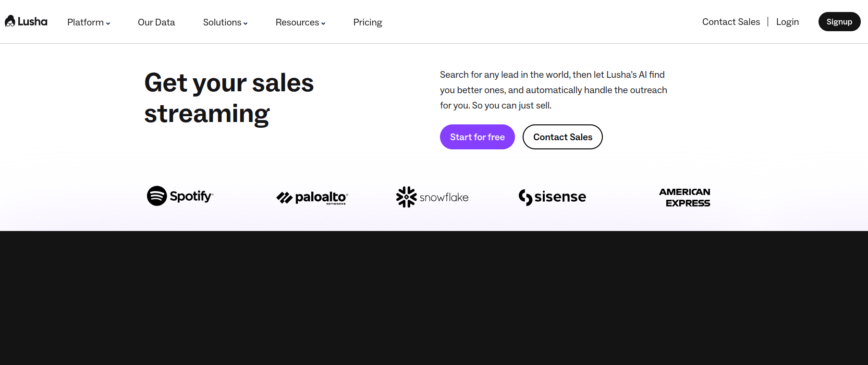
Task: Click the outlined Contact Sales button
Action: pyautogui.click(x=562, y=137)
